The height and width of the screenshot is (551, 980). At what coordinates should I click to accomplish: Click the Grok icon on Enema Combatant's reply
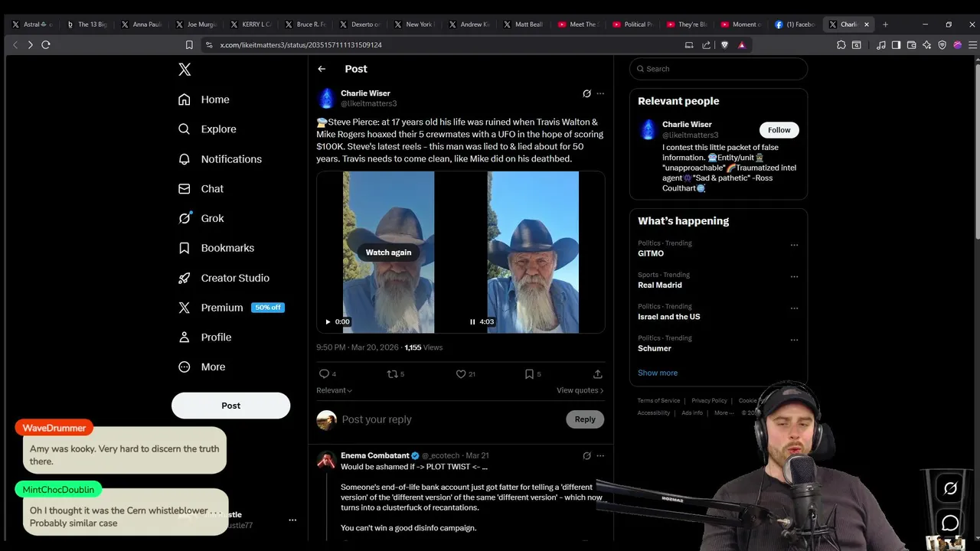(x=586, y=455)
